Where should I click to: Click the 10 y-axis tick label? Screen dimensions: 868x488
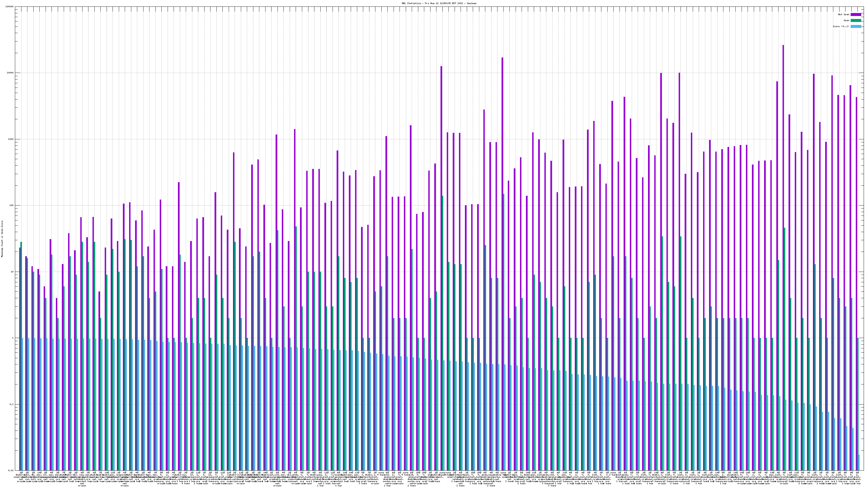coord(13,272)
